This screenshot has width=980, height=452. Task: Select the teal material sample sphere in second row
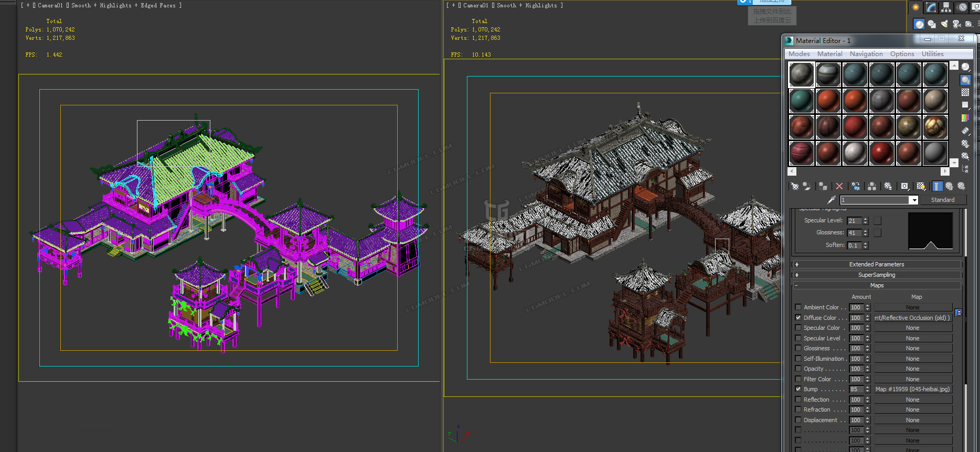coord(802,101)
